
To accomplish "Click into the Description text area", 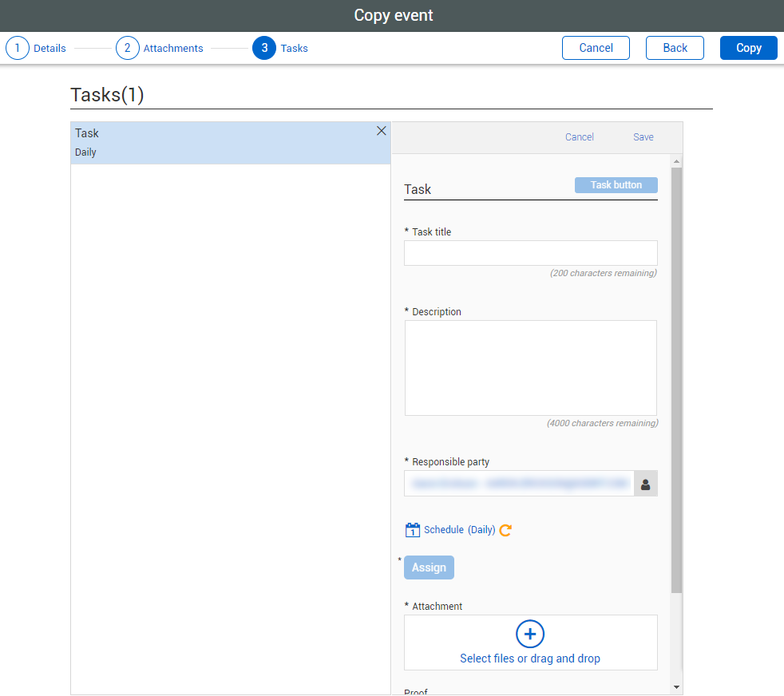I will point(530,368).
